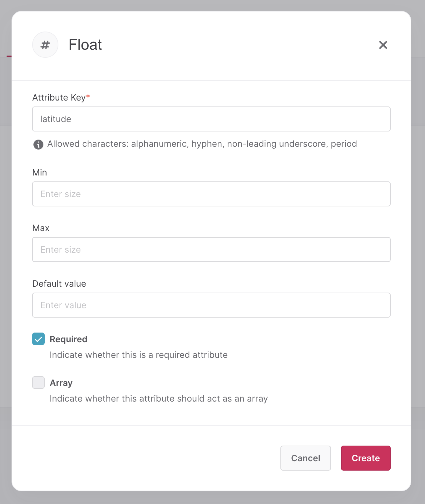Close the Float dialog with X
Screen dimensions: 425x504
(383, 45)
